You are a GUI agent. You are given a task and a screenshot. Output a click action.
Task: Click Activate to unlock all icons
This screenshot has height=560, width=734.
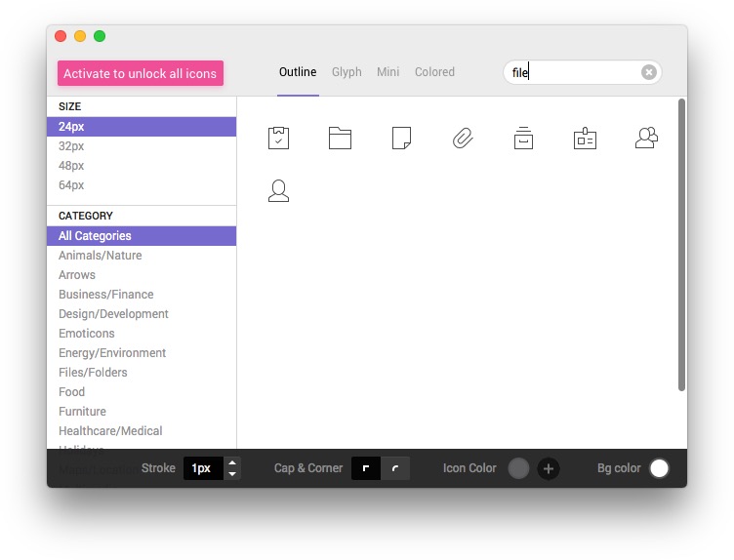pos(141,73)
